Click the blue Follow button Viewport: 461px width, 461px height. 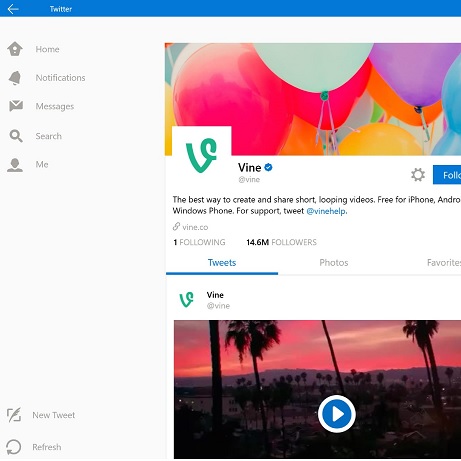pyautogui.click(x=447, y=175)
